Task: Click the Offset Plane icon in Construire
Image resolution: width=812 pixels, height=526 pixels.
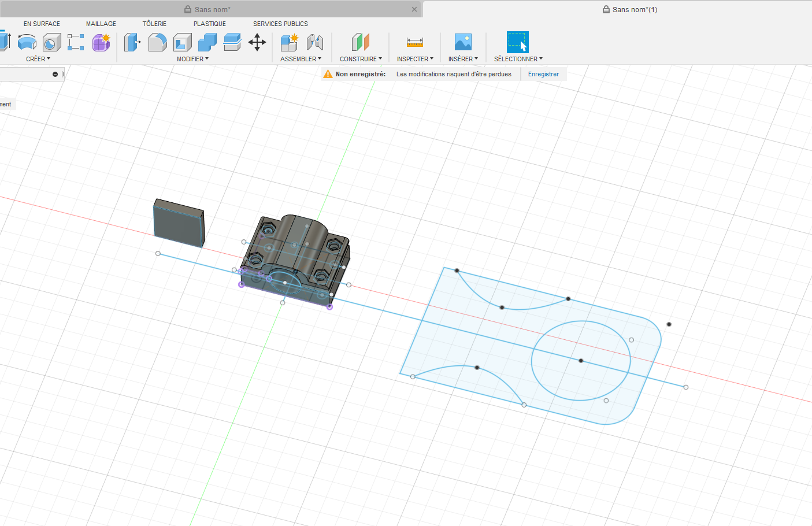Action: 361,42
